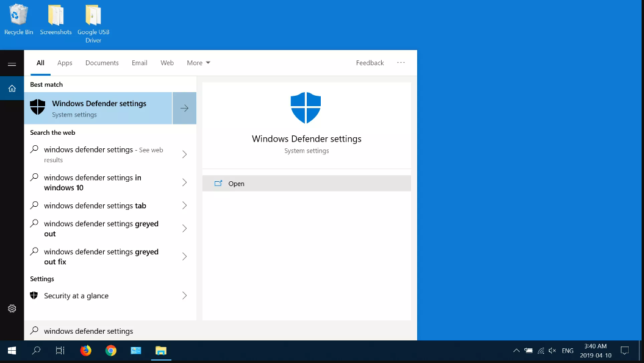The height and width of the screenshot is (363, 644).
Task: Open File Explorer from the taskbar
Action: point(161,351)
